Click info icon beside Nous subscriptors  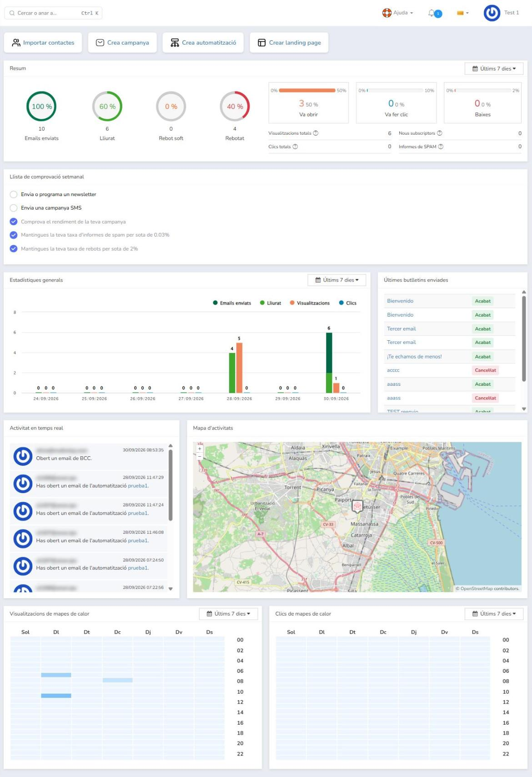point(439,133)
